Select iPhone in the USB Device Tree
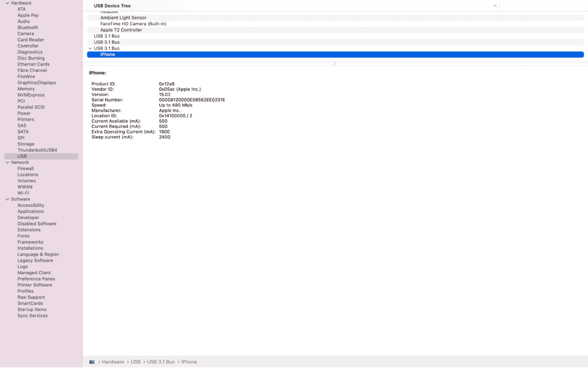The height and width of the screenshot is (368, 588). (x=108, y=55)
